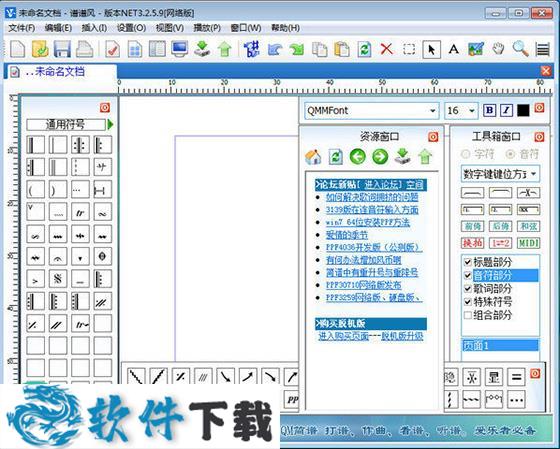
Task: Click the 脱机版升级 link
Action: [402, 336]
